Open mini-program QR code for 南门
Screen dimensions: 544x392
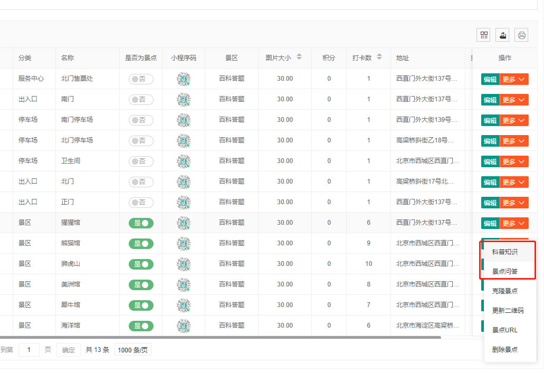tap(184, 100)
